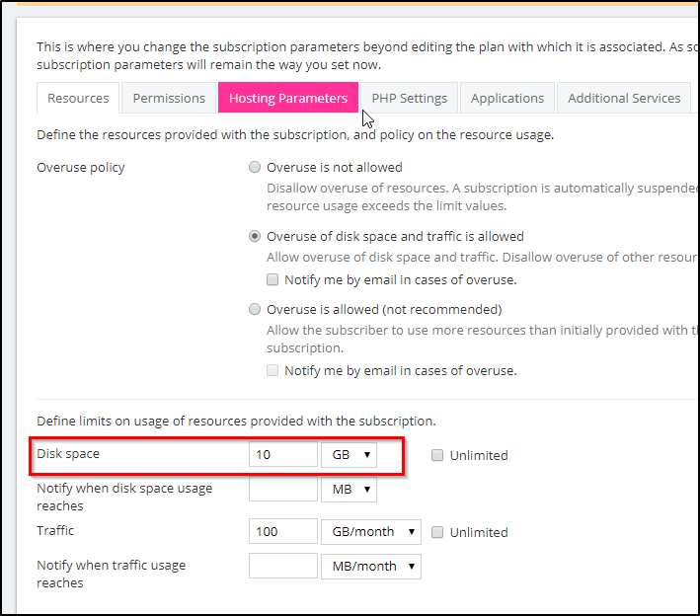Select 'Overuse is not allowed' radio button

click(x=256, y=168)
